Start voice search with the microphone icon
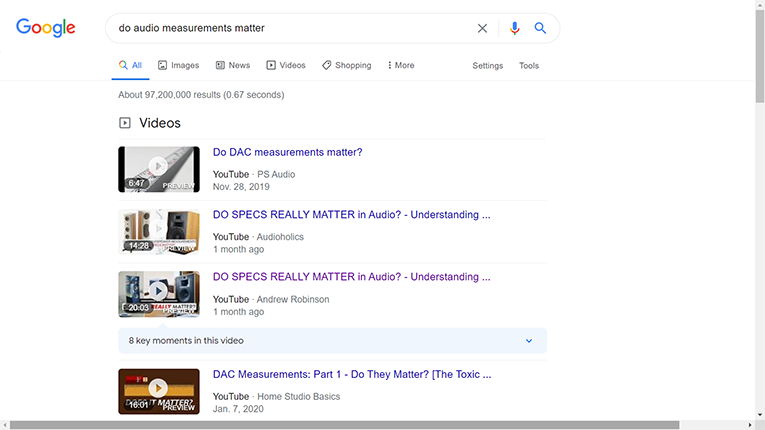Viewport: 765px width, 430px height. [x=514, y=28]
